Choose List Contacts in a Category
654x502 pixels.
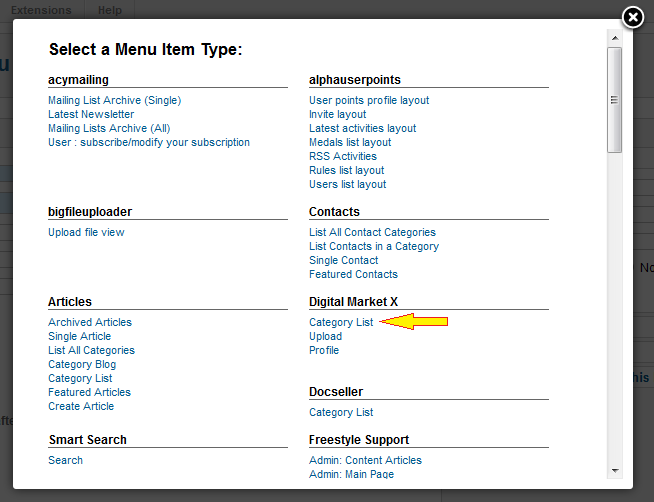tap(374, 246)
